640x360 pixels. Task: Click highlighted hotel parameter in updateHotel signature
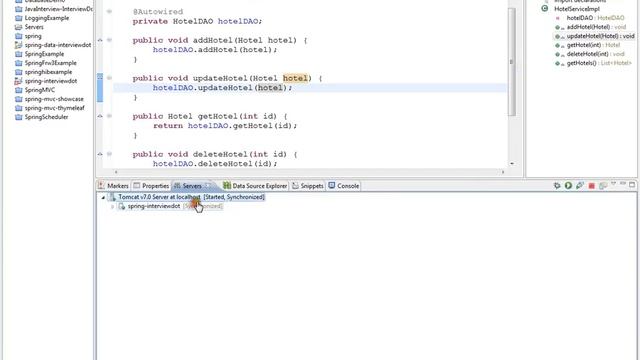pos(295,78)
